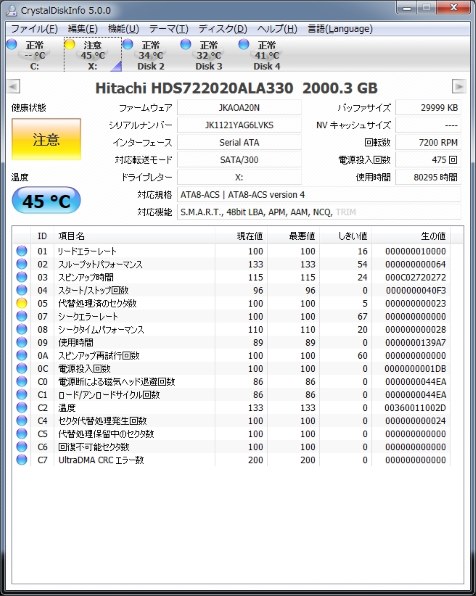Click the firmware field JKAOA20N
The width and height of the screenshot is (476, 596).
point(239,108)
